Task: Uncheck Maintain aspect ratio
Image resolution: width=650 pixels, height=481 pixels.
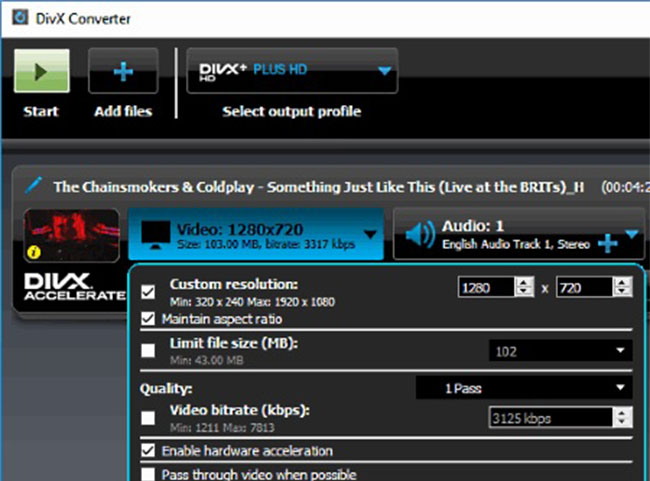Action: (x=148, y=318)
